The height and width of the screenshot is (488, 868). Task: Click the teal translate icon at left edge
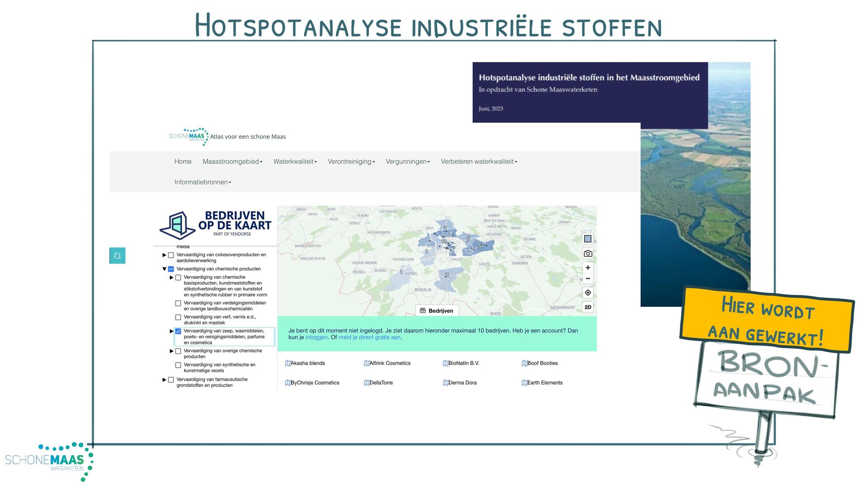tap(118, 256)
